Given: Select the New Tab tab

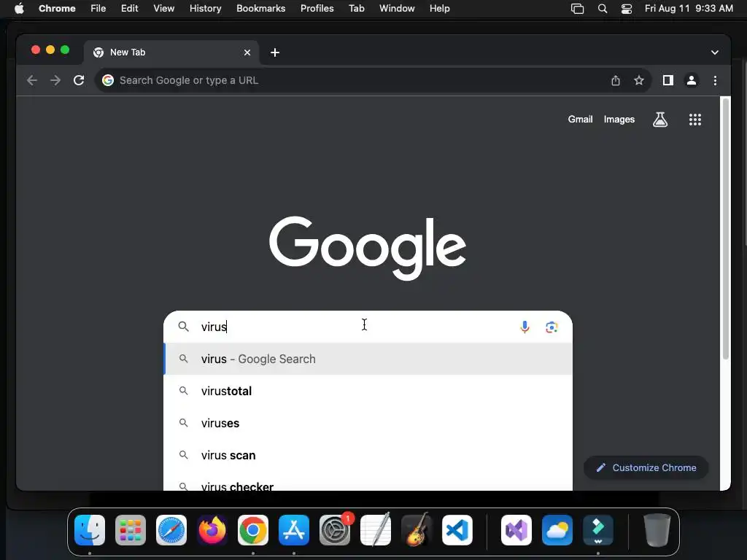Looking at the screenshot, I should (x=171, y=52).
